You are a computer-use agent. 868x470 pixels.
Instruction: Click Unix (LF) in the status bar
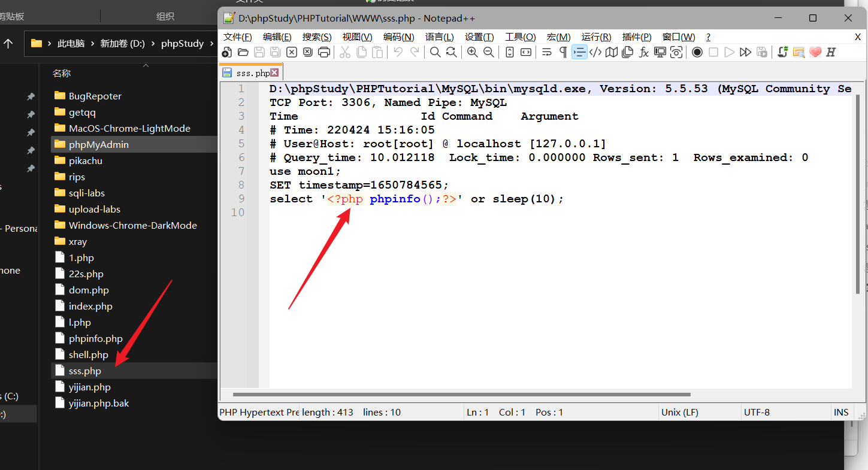pyautogui.click(x=679, y=412)
